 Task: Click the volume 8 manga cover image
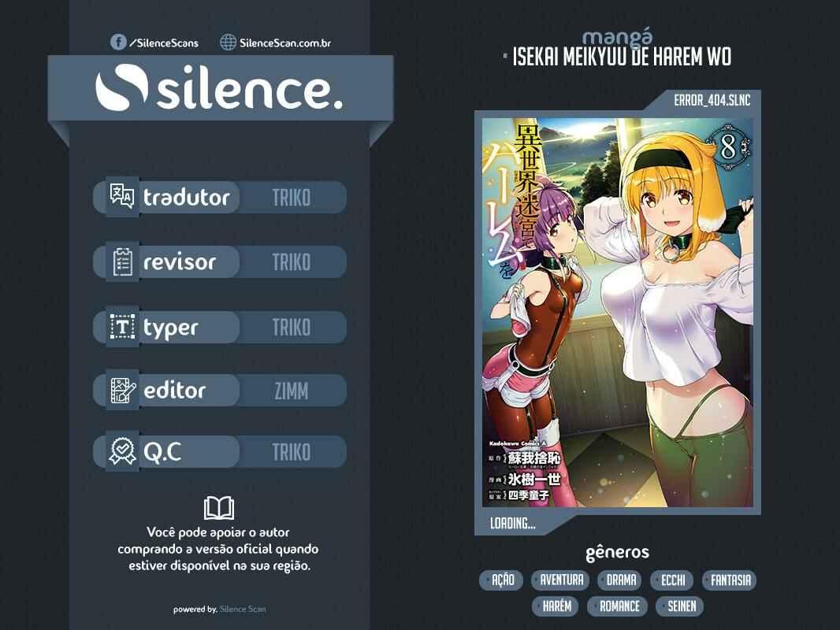617,311
